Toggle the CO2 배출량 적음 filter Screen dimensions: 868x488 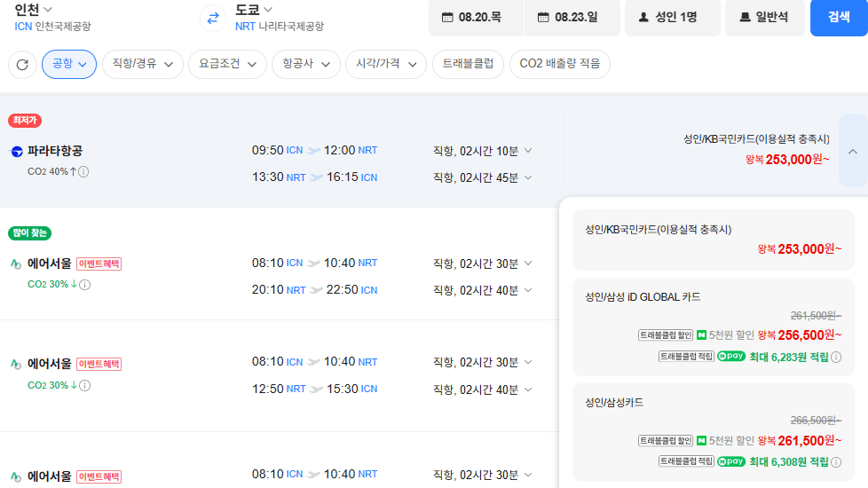pyautogui.click(x=560, y=64)
